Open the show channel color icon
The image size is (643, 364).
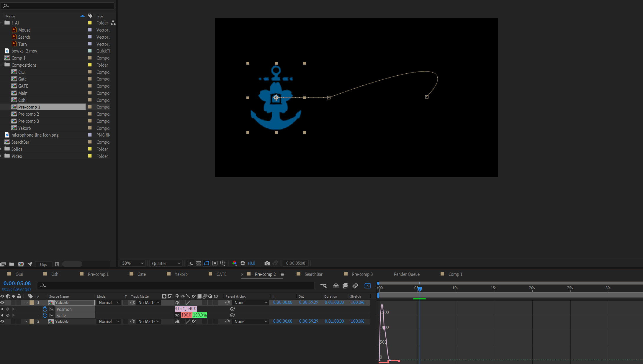coord(234,263)
